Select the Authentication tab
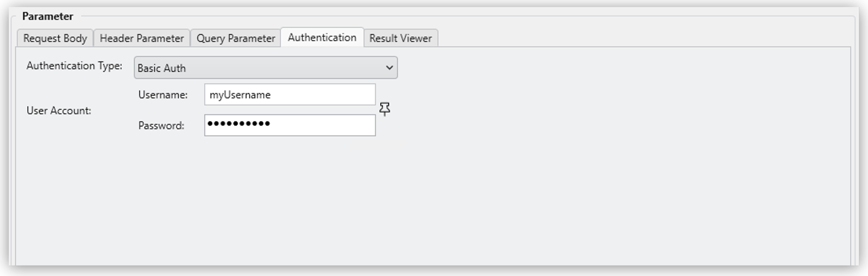The width and height of the screenshot is (868, 276). [322, 37]
